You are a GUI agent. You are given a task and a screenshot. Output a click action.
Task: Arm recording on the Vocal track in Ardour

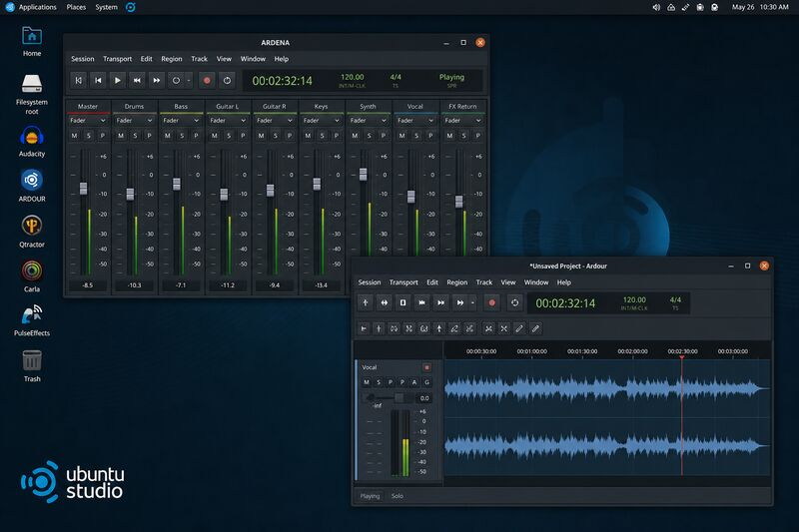(427, 367)
